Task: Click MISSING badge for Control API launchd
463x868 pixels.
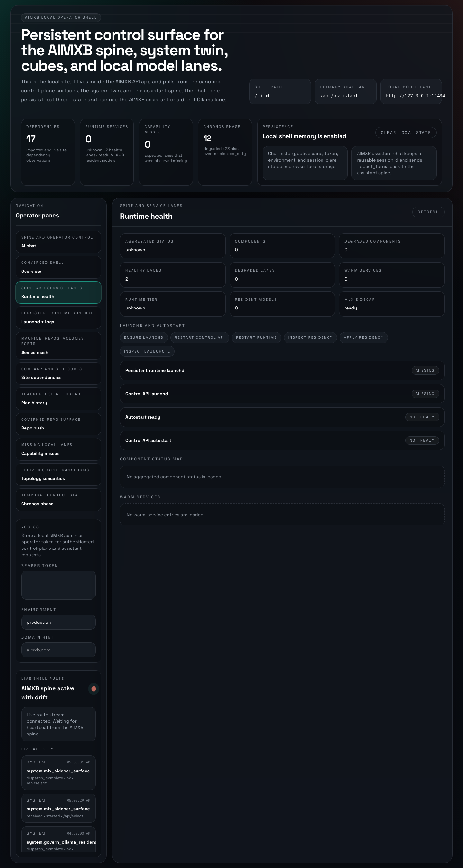Action: point(425,394)
